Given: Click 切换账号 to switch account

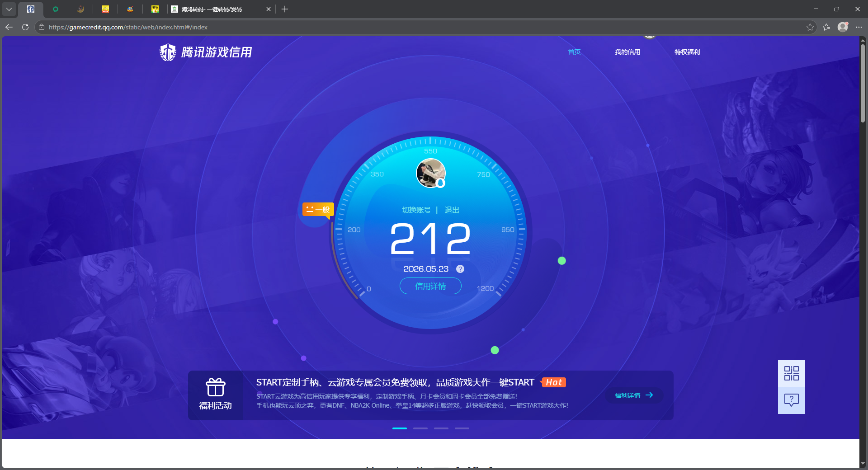Looking at the screenshot, I should pos(416,210).
